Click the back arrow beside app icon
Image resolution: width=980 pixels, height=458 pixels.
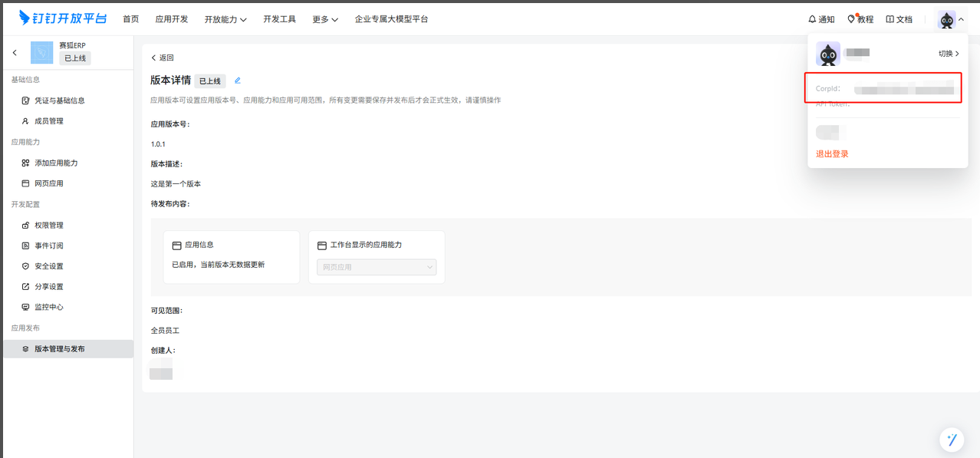[x=15, y=53]
